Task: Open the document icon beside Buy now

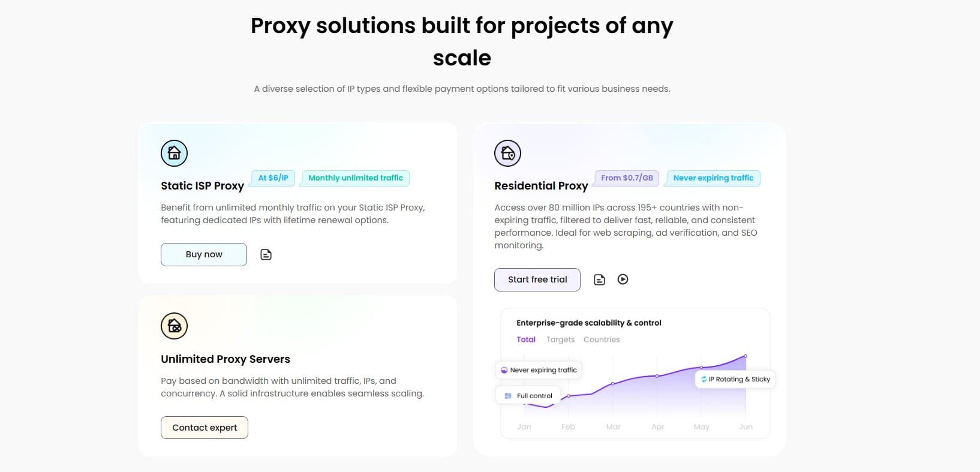Action: (x=266, y=255)
